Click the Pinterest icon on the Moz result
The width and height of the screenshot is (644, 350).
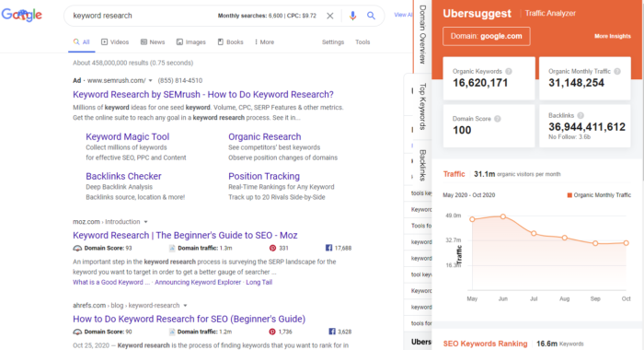272,248
